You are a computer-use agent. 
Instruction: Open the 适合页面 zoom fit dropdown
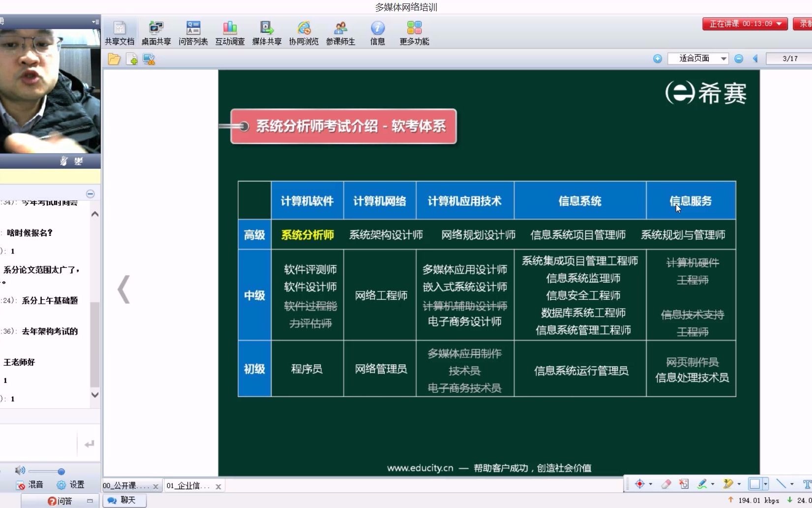tap(698, 59)
